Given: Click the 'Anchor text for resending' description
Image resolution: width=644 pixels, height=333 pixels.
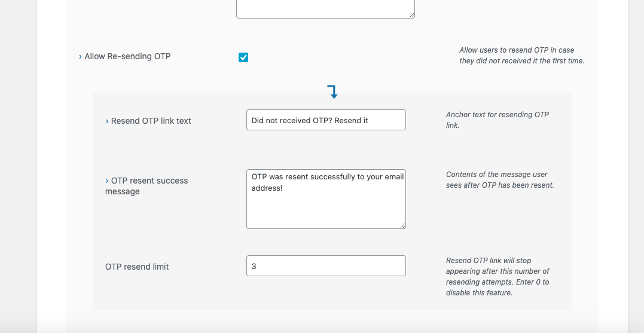Looking at the screenshot, I should click(497, 120).
